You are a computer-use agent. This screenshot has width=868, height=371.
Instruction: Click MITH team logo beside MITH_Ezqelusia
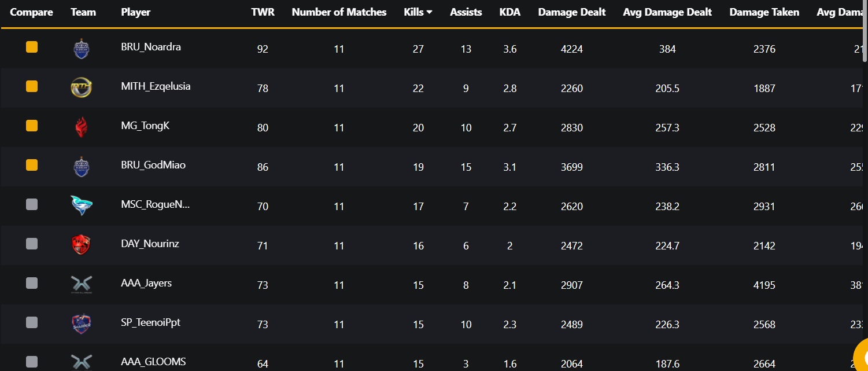[x=82, y=88]
